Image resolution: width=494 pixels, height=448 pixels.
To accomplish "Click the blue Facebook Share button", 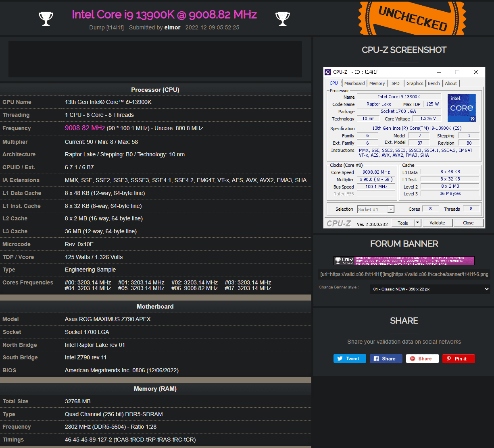I will coord(386,359).
